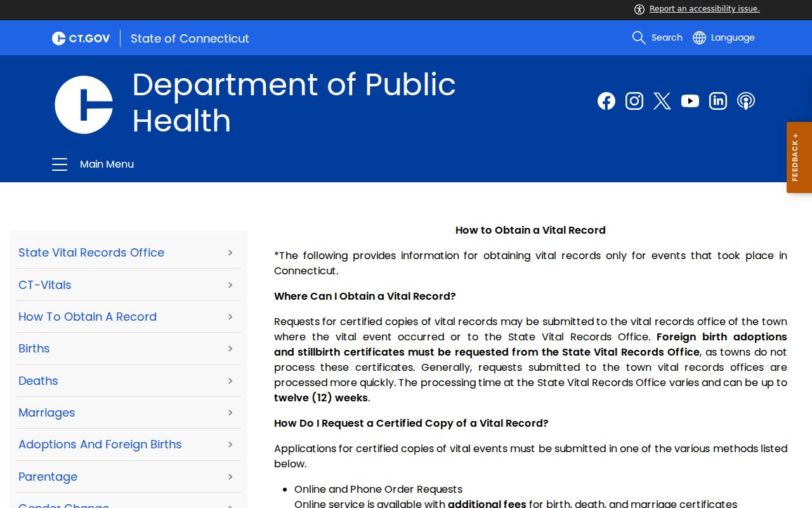Expand the Parentage chevron
This screenshot has height=508, width=812.
click(x=230, y=477)
